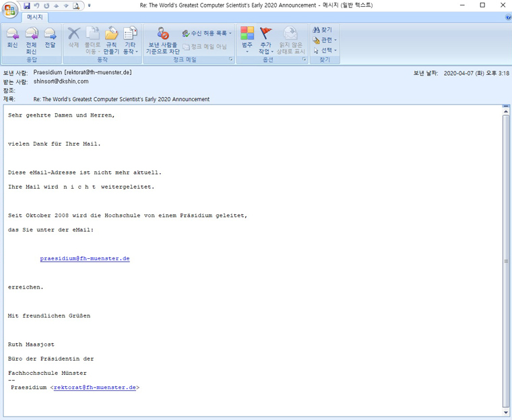
Task: Redo action in quick access toolbar
Action: click(46, 5)
